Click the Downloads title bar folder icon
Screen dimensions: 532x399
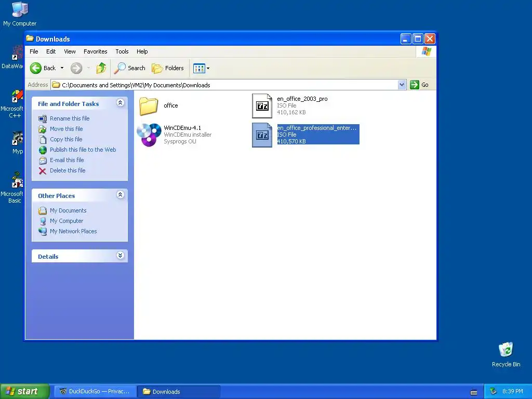[x=30, y=38]
